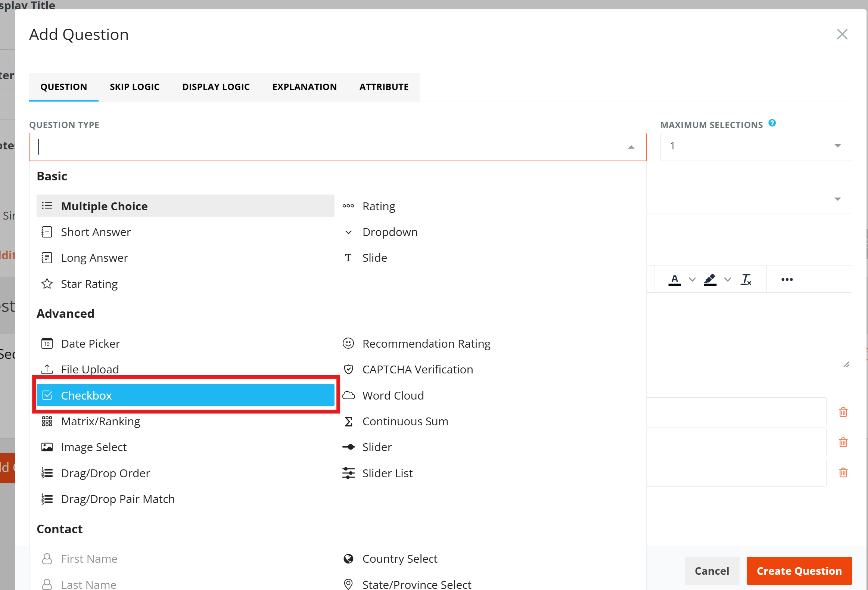Open the Display Logic tab
Image resolution: width=868 pixels, height=590 pixels.
tap(216, 87)
